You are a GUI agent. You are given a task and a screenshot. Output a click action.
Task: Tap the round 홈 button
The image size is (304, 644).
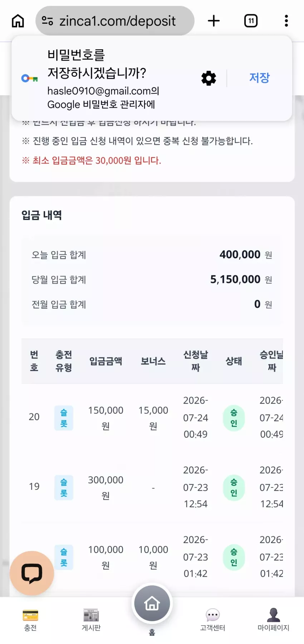152,604
